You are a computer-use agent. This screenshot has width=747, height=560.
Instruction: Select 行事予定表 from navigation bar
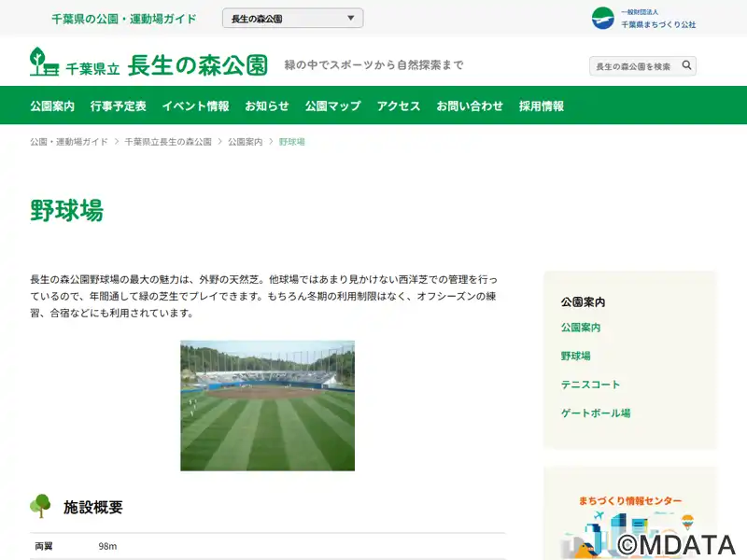(x=119, y=106)
